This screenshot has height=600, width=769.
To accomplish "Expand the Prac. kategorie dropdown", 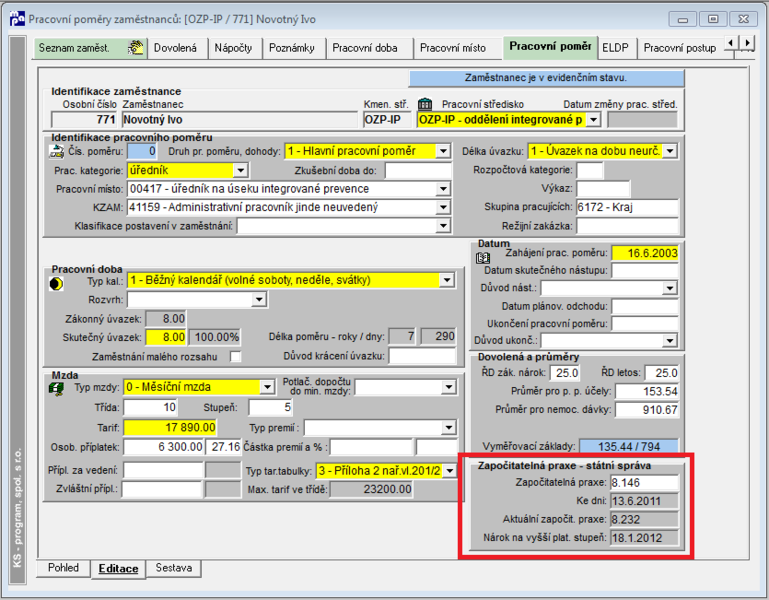I will (240, 170).
